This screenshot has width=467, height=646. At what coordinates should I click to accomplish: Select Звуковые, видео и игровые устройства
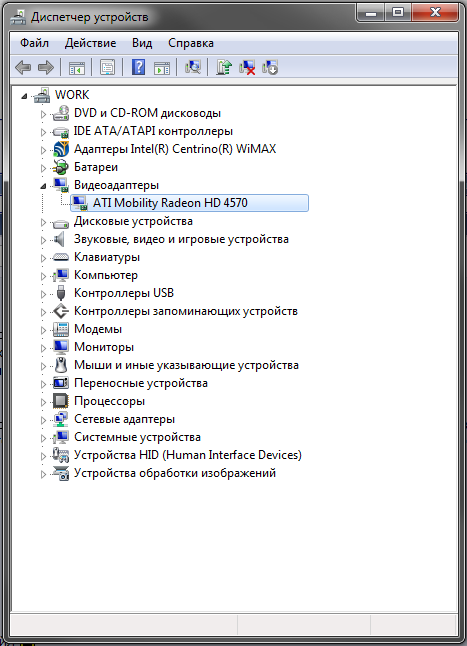click(181, 239)
